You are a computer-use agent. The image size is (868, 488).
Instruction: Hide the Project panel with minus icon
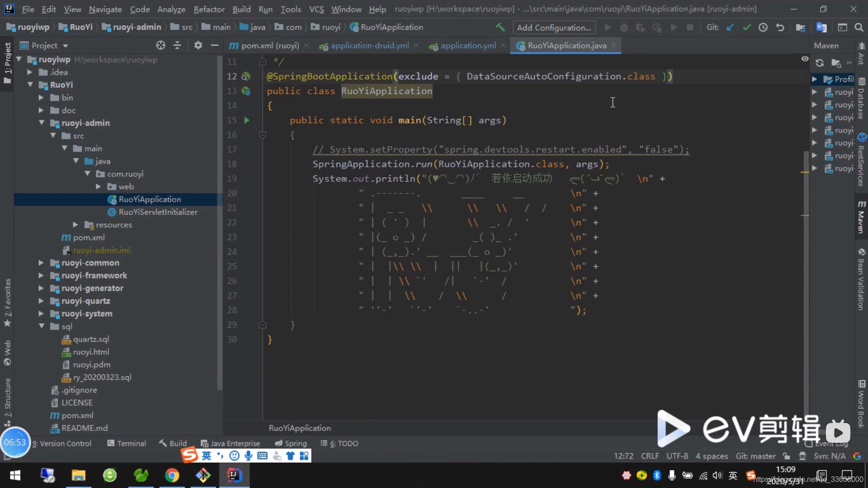(x=215, y=45)
